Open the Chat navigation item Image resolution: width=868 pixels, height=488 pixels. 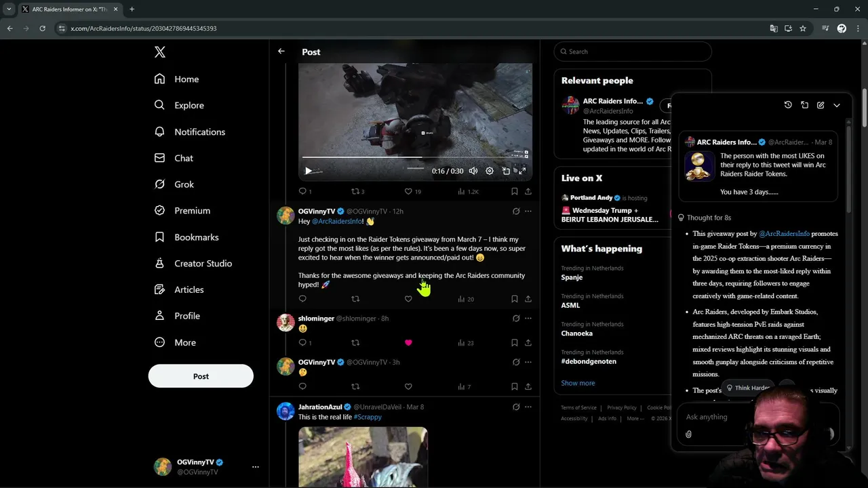(x=174, y=158)
